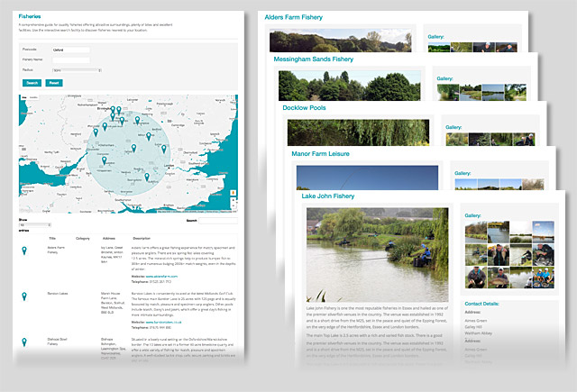Open the Messingham Sands tree line banner image
This screenshot has height=392, width=577.
pos(349,86)
